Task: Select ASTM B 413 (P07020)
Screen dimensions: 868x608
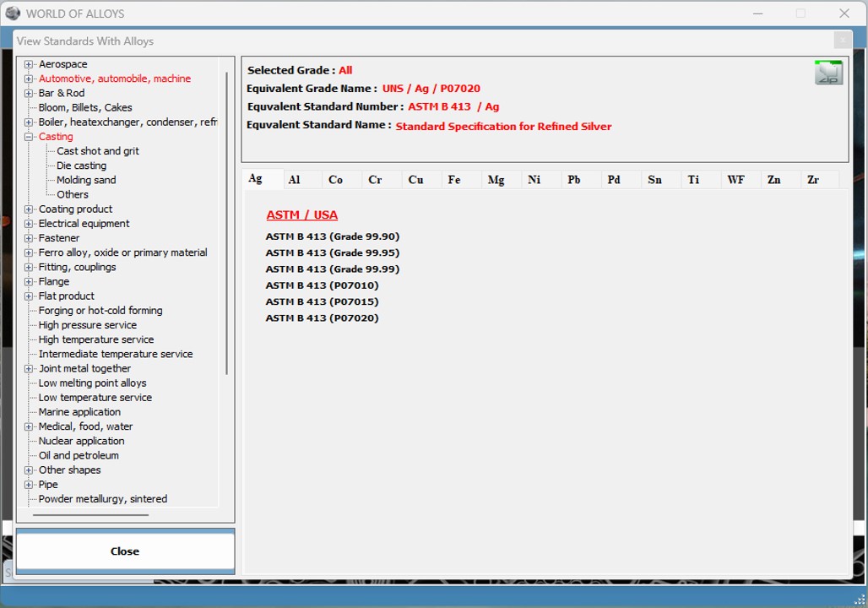Action: point(323,318)
